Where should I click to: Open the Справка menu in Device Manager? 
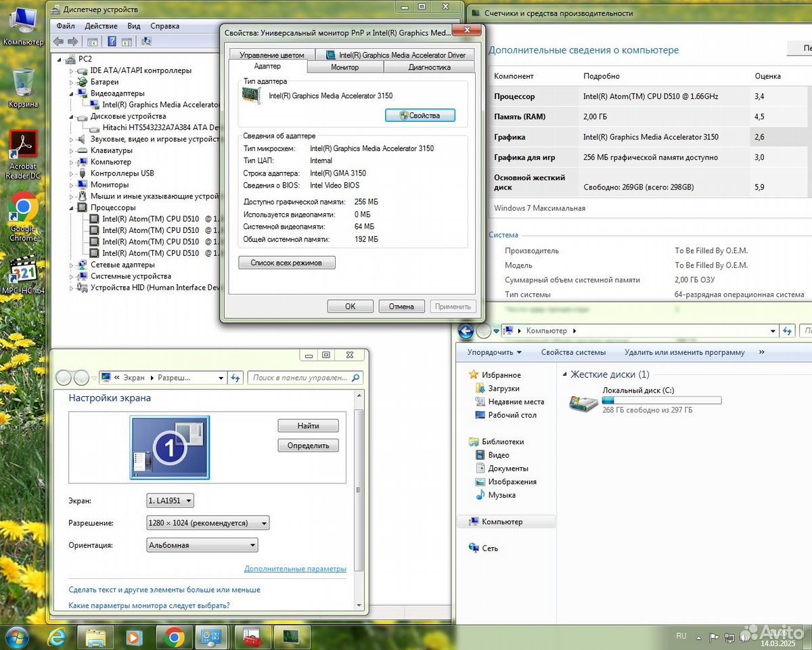pyautogui.click(x=165, y=26)
